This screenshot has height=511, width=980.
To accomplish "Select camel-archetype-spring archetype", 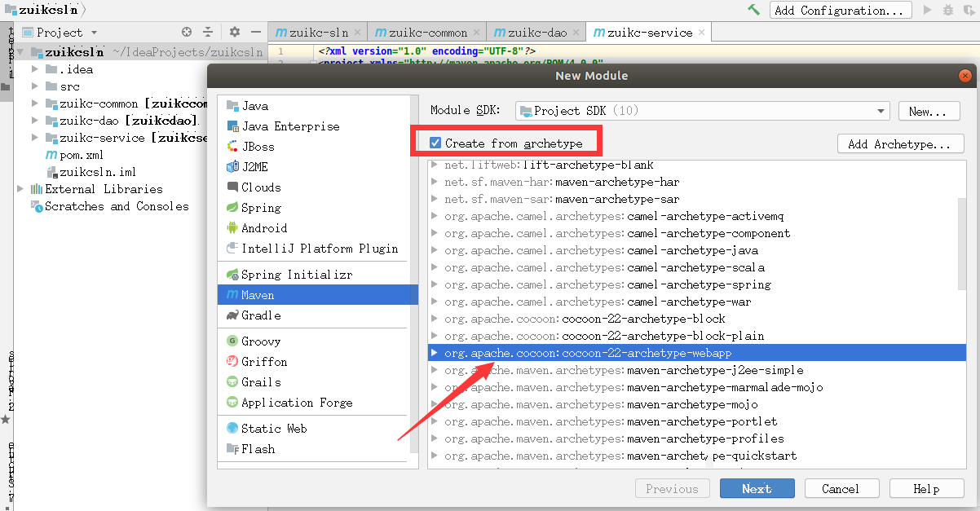I will 697,285.
